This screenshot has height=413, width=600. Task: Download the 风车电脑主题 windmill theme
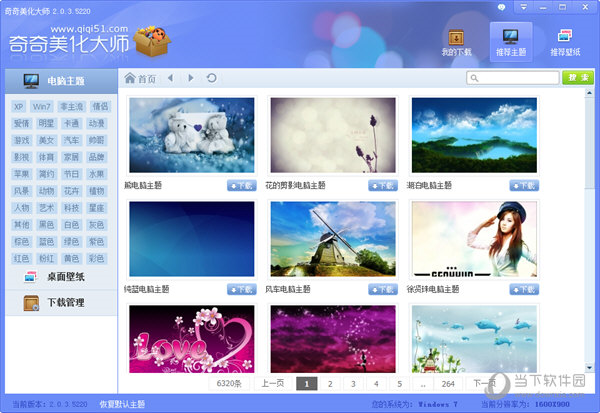coord(383,289)
